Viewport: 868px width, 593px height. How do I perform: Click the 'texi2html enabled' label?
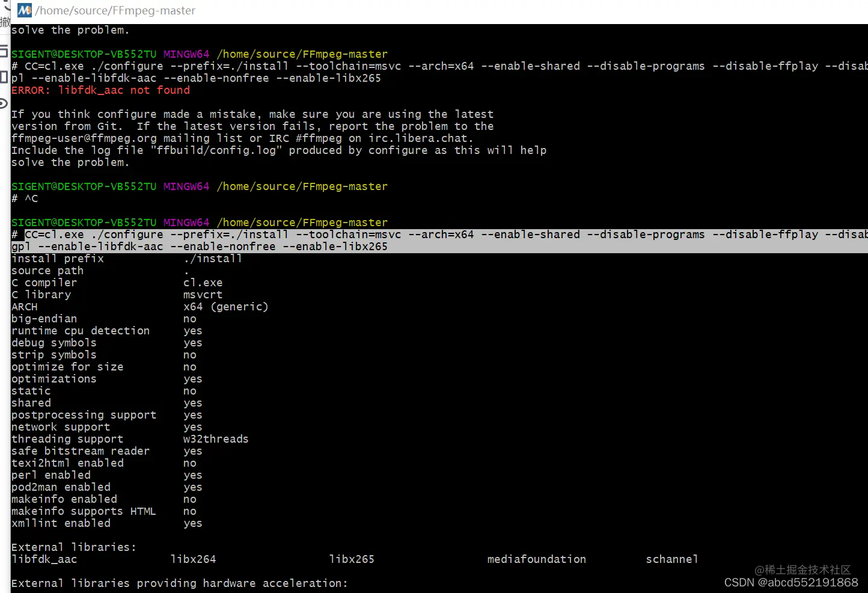point(67,463)
